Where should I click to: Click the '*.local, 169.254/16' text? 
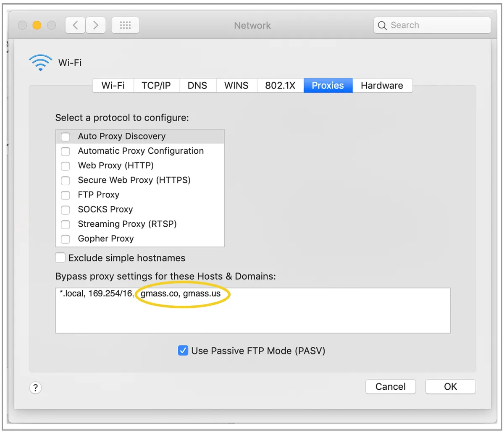tap(96, 294)
